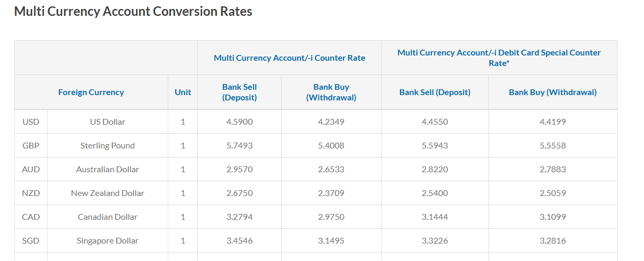Screen dimensions: 644x261
Task: Select Canadian Dollar counter sell rate 3.2794
Action: 239,217
